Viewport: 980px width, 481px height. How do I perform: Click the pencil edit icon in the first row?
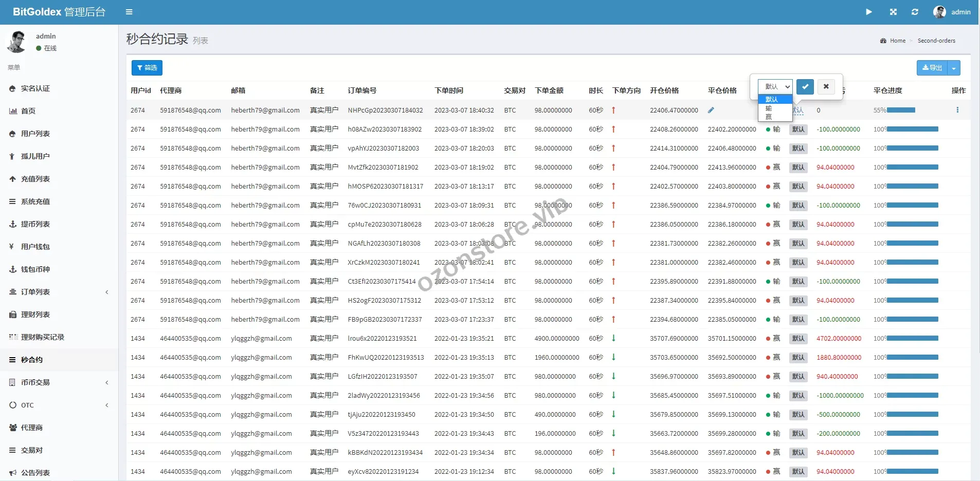pos(711,110)
